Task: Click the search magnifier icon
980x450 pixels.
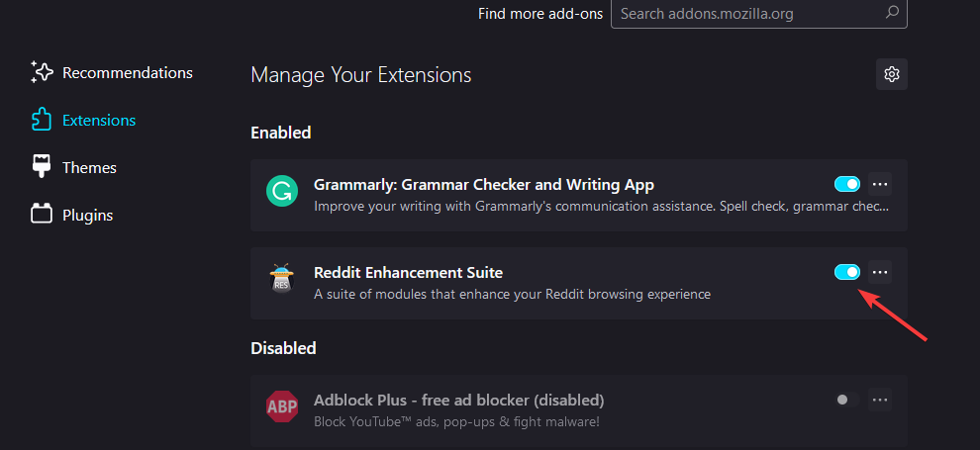Action: 892,13
